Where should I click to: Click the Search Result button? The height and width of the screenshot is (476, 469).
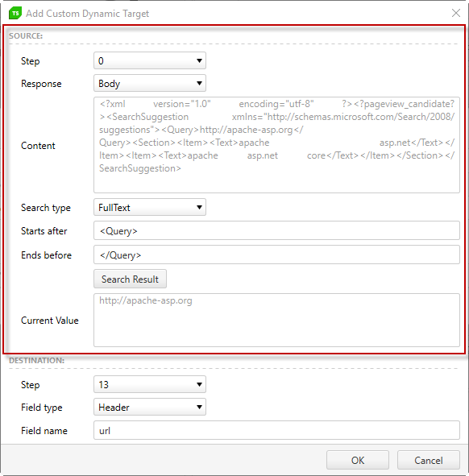(130, 279)
